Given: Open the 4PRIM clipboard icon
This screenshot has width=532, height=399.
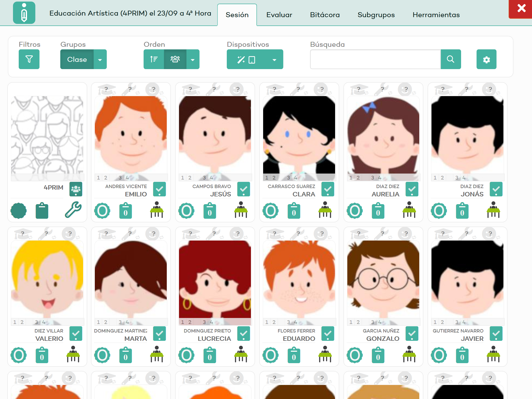Looking at the screenshot, I should coord(42,210).
